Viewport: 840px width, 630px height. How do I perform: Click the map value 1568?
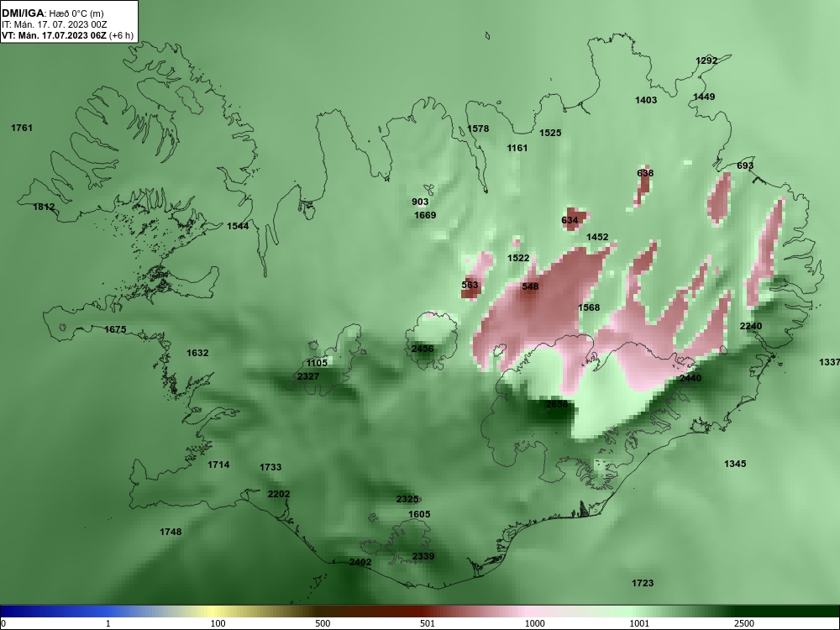pyautogui.click(x=590, y=307)
